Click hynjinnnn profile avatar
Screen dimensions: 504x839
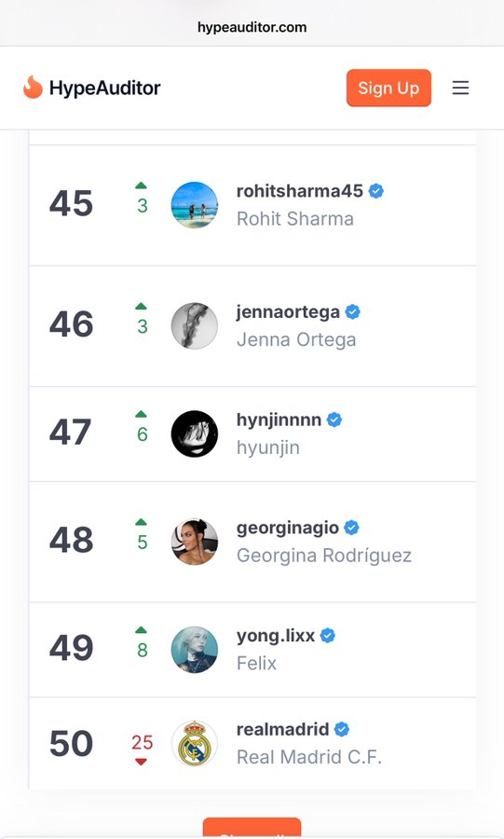tap(194, 433)
